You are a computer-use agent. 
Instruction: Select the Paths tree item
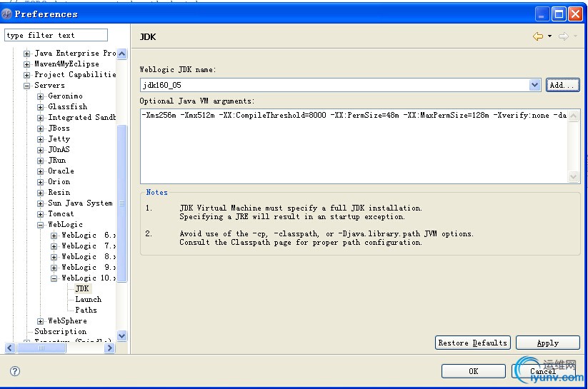(86, 310)
